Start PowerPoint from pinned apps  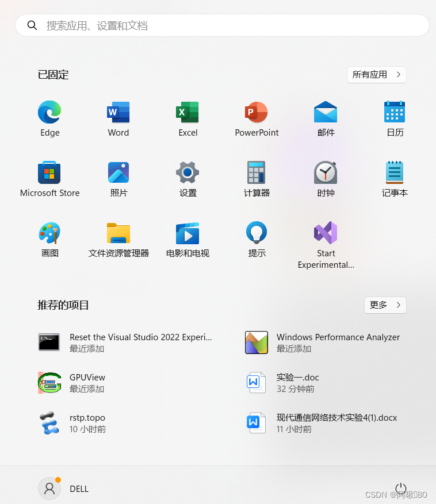[x=257, y=112]
